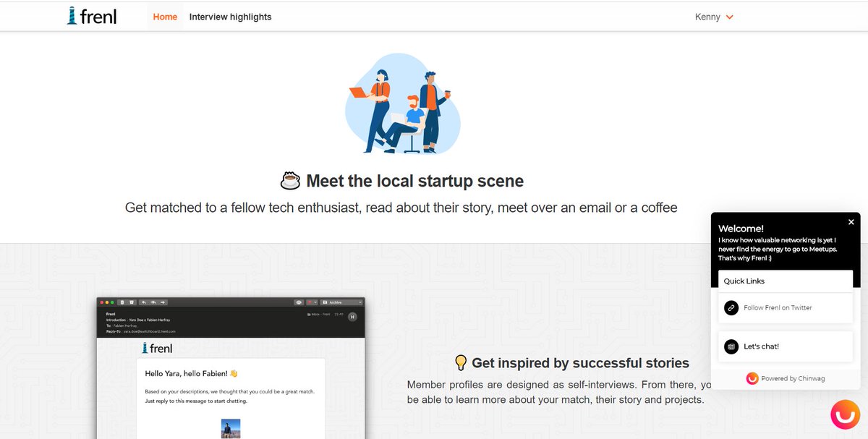
Task: Click the light bulb emoji icon
Action: 460,363
